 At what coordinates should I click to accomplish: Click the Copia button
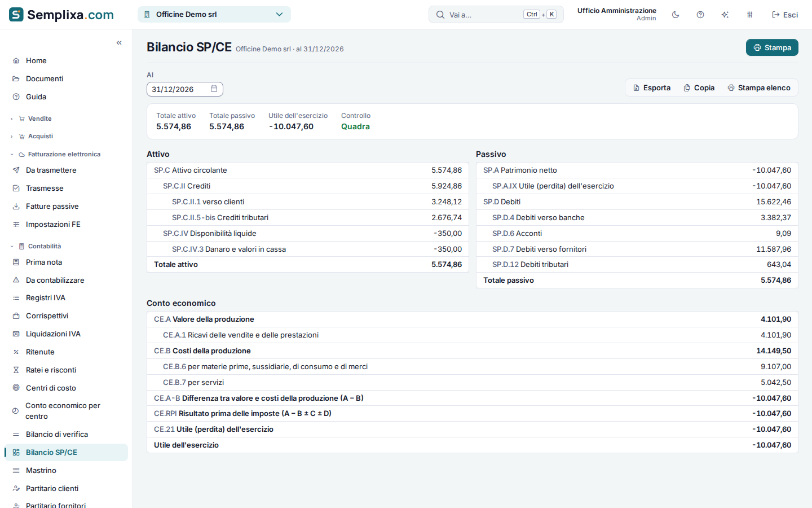699,87
